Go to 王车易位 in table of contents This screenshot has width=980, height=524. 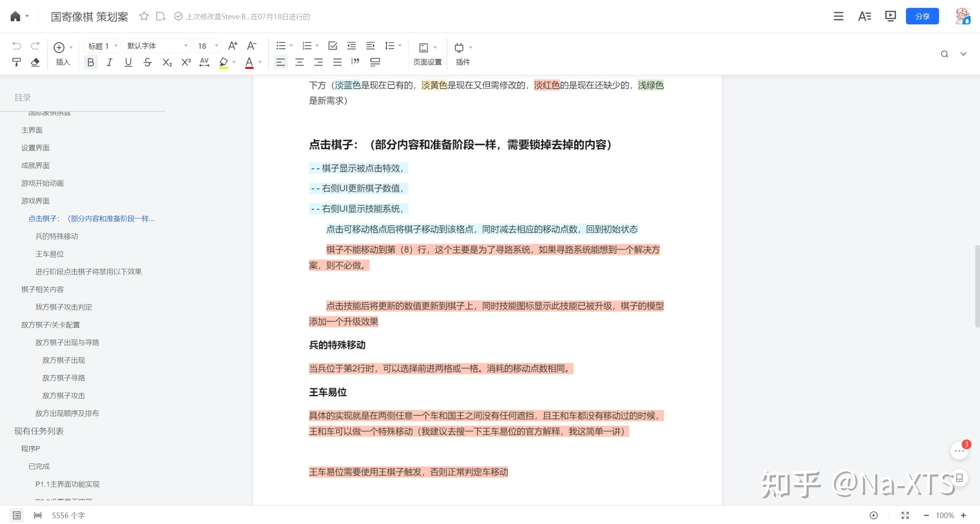(x=50, y=254)
